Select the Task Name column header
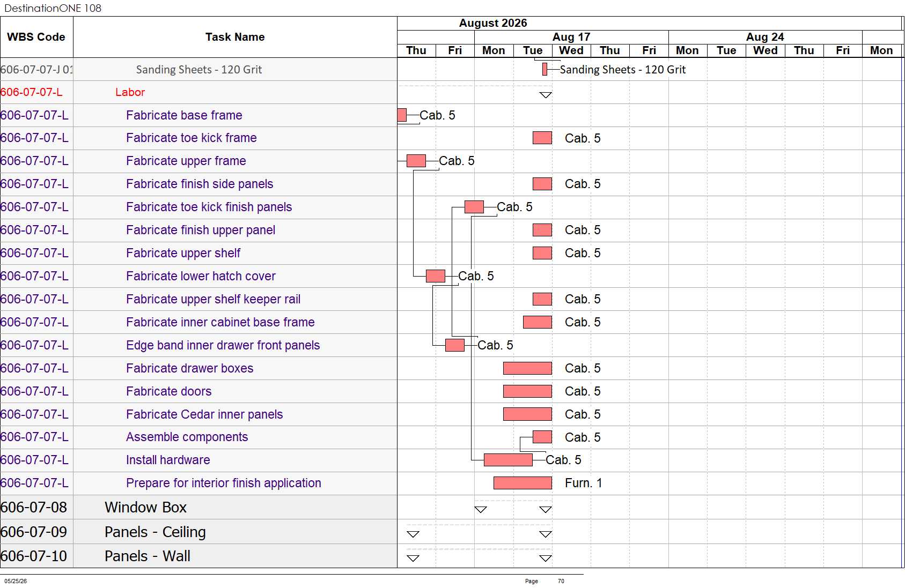 pos(235,37)
